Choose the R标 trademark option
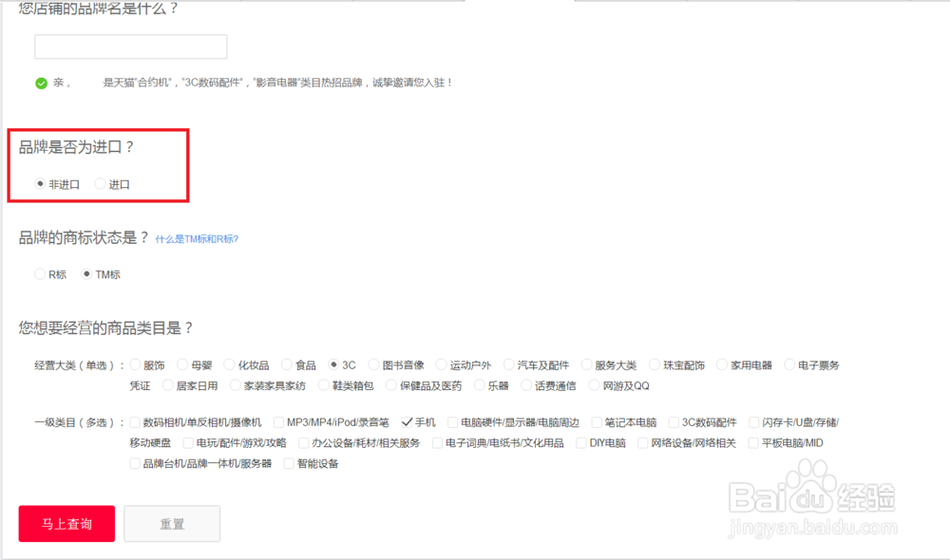 click(x=40, y=273)
